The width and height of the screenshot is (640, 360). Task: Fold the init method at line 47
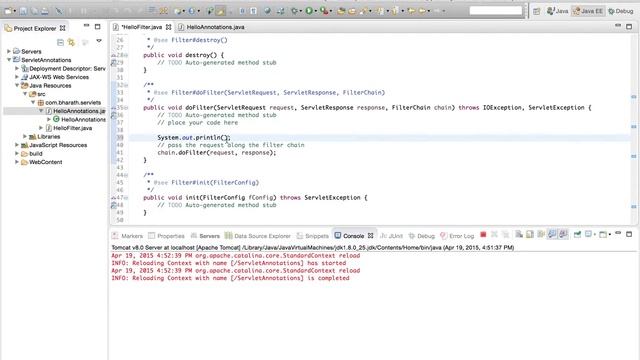126,198
